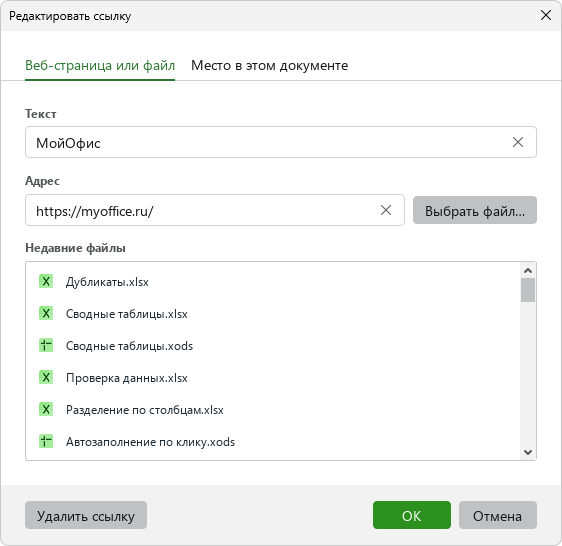562x546 pixels.
Task: Switch to the Веб-страница или файл tab
Action: click(100, 66)
